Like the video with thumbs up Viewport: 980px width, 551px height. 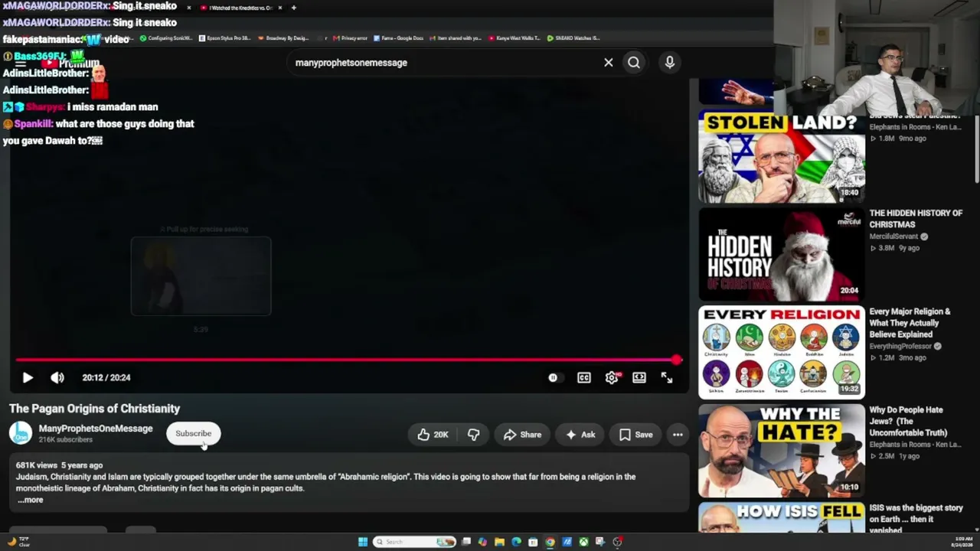433,435
